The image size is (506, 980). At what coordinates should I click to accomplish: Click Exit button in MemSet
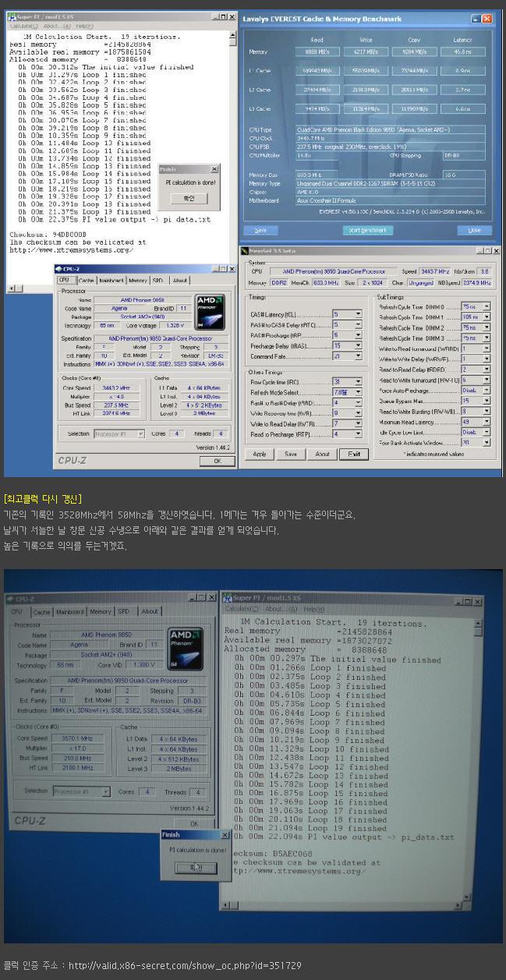coord(354,454)
